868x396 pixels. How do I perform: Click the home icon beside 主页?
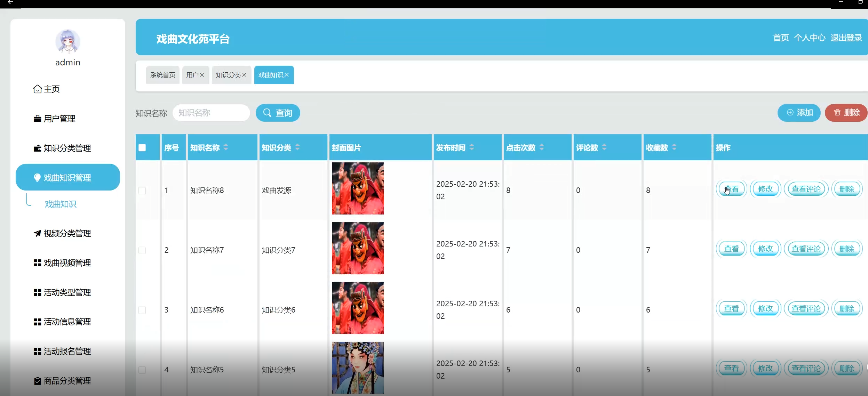pos(37,89)
